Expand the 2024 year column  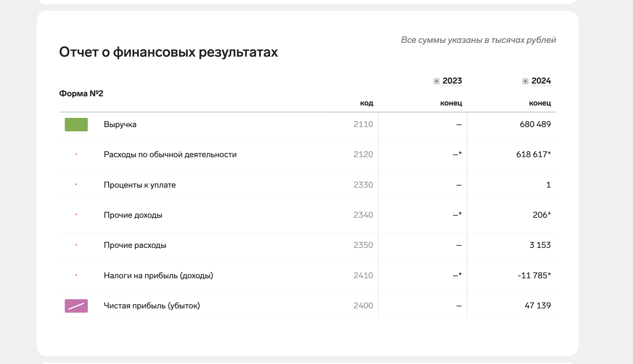(525, 81)
